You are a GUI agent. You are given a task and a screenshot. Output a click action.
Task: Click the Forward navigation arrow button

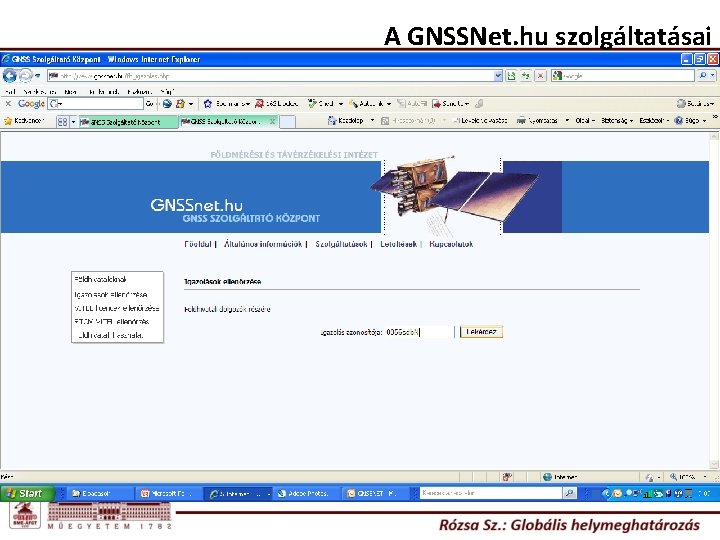pyautogui.click(x=25, y=75)
